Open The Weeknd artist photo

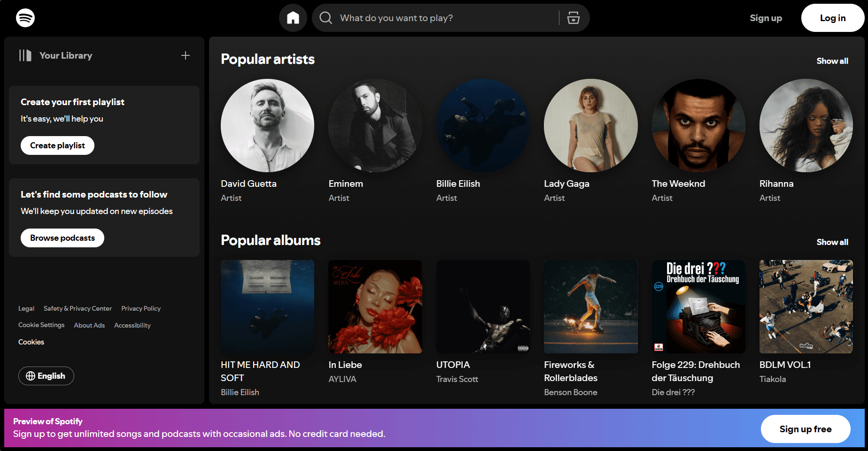pos(698,125)
